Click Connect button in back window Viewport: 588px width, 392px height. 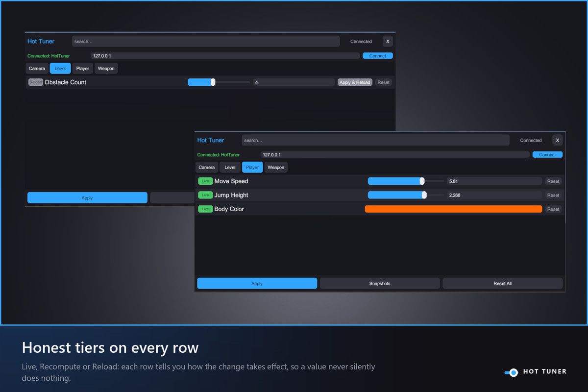coord(378,56)
